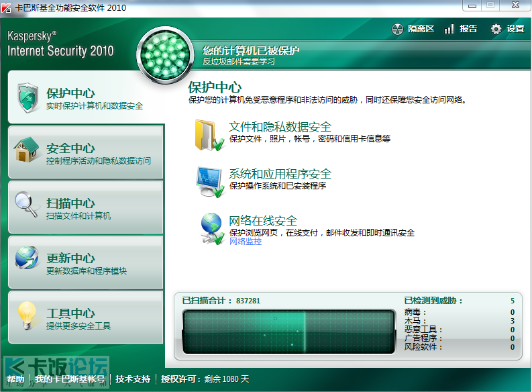Image resolution: width=532 pixels, height=392 pixels.
Task: Click the bar chart icon beside 报告
Action: pos(449,29)
